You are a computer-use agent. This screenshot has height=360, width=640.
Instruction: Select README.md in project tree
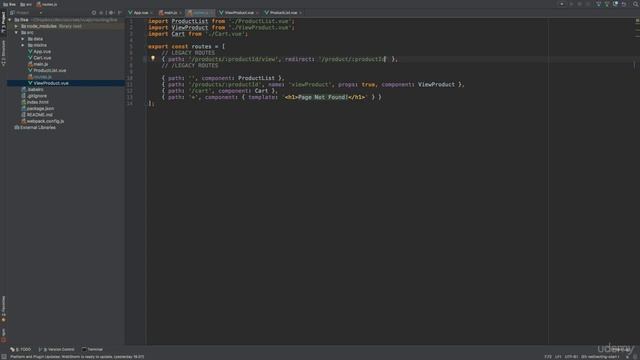(37, 115)
